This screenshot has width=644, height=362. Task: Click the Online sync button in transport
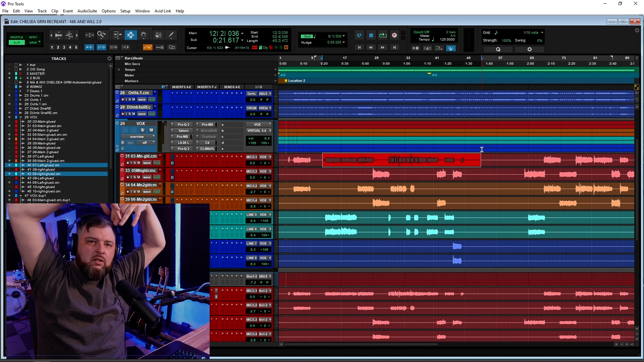click(359, 35)
